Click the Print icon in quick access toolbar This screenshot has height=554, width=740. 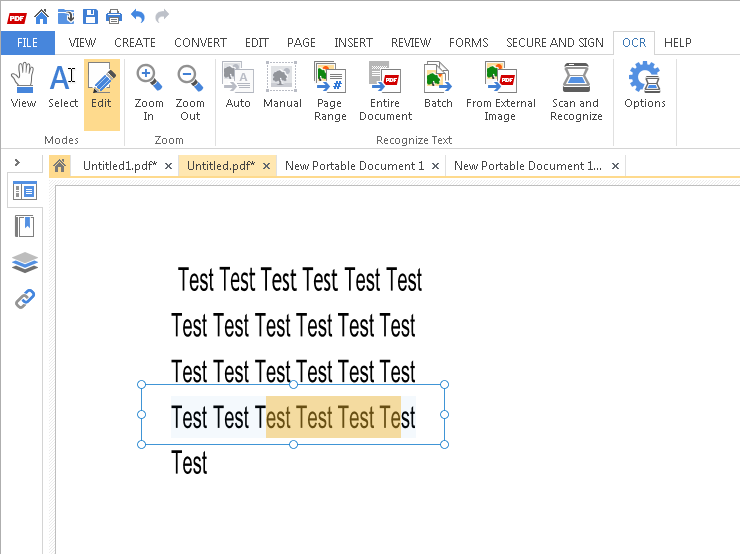click(114, 17)
